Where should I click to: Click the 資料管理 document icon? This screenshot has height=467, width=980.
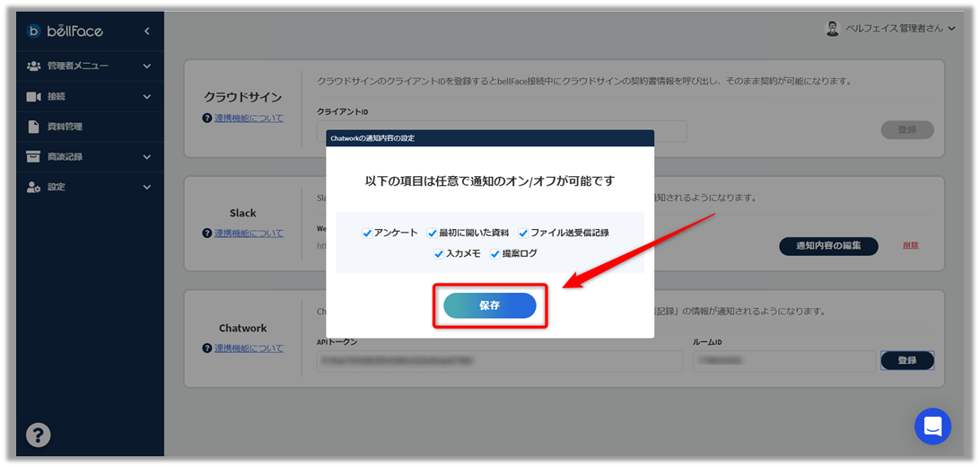pos(34,127)
